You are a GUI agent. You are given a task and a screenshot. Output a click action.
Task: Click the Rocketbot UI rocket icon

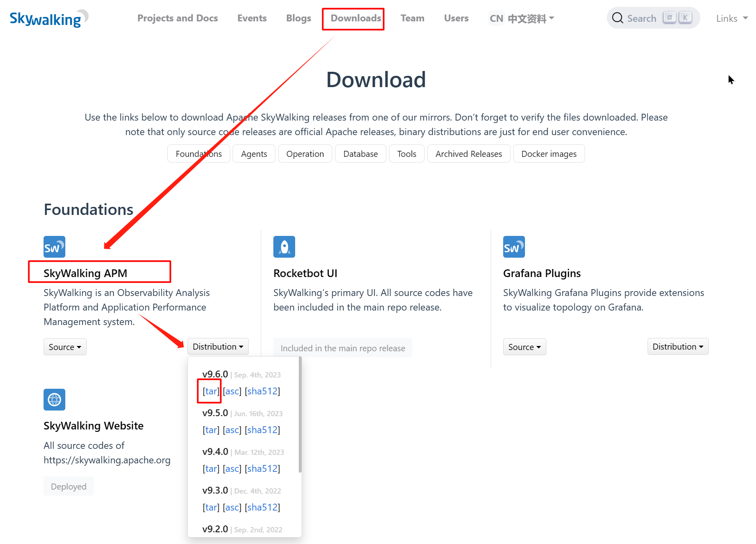[x=284, y=247]
